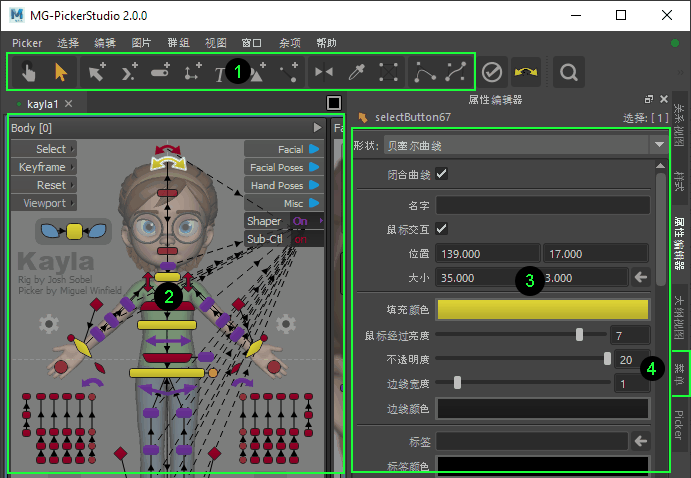The height and width of the screenshot is (478, 691).
Task: Switch to the kayla1 tab
Action: [x=42, y=104]
